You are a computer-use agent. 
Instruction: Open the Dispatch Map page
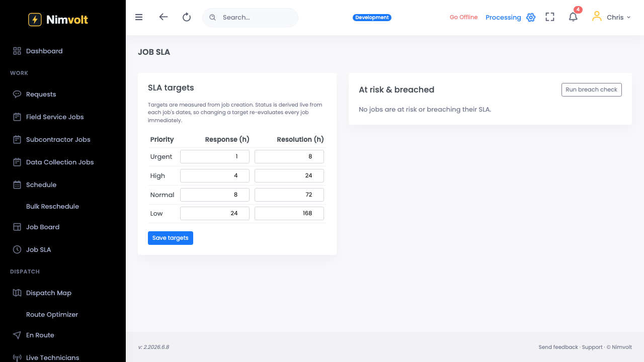[49, 293]
